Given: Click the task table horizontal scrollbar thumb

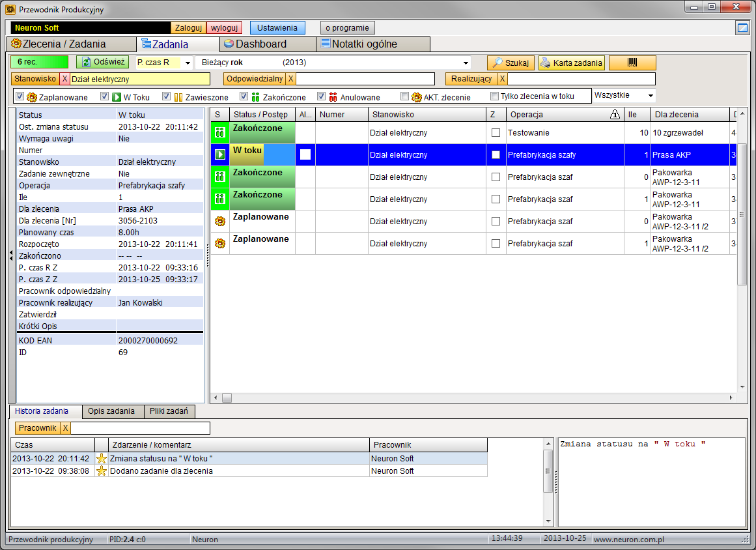Looking at the screenshot, I should 227,398.
